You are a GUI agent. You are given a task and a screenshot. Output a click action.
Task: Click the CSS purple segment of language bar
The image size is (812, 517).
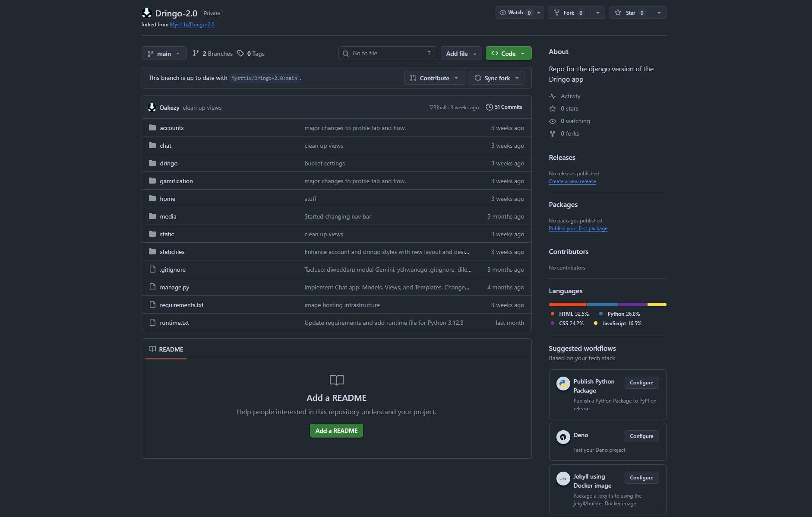pos(632,304)
